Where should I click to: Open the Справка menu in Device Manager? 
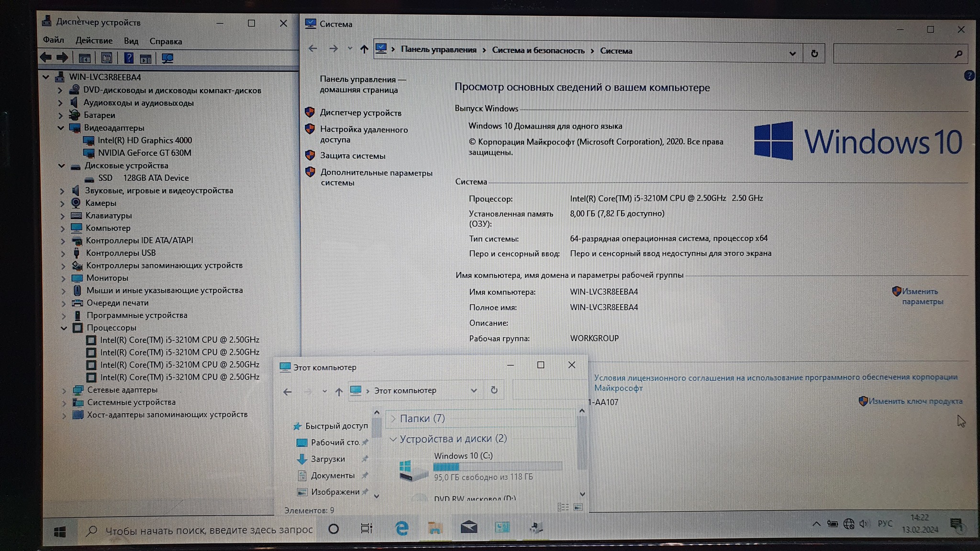point(166,41)
